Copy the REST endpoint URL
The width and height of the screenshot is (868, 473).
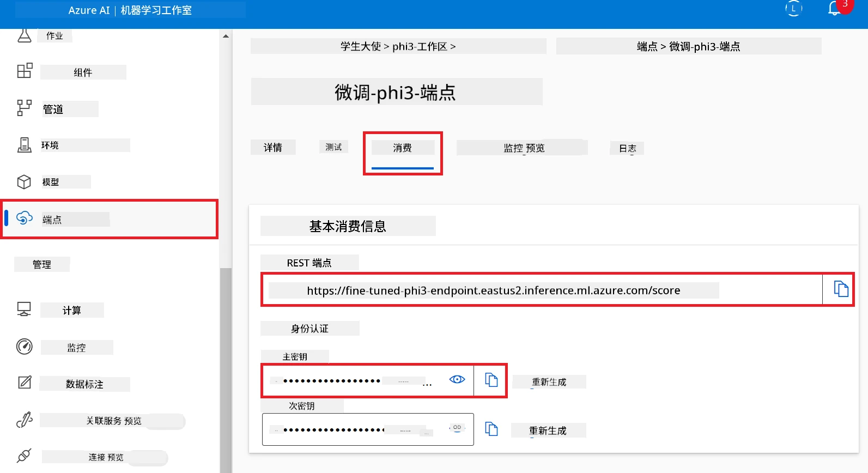[x=841, y=289]
